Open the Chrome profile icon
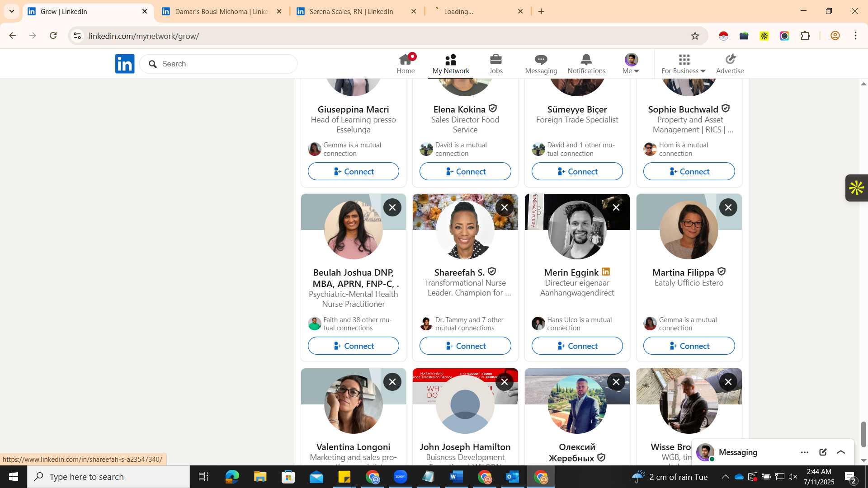The height and width of the screenshot is (488, 868). coord(835,36)
